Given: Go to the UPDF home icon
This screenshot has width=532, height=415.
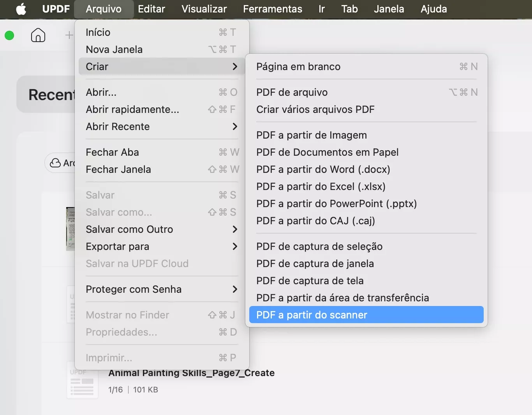Looking at the screenshot, I should [x=38, y=35].
